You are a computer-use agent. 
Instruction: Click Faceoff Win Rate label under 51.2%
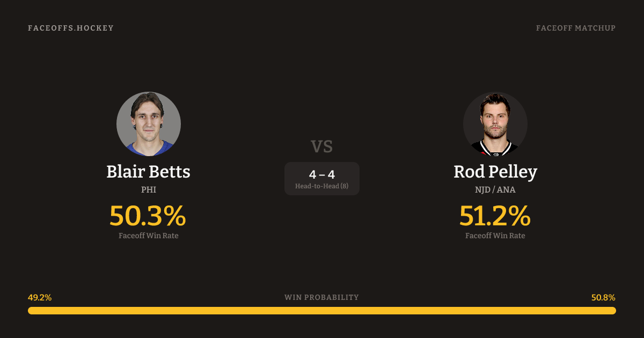[x=495, y=236]
